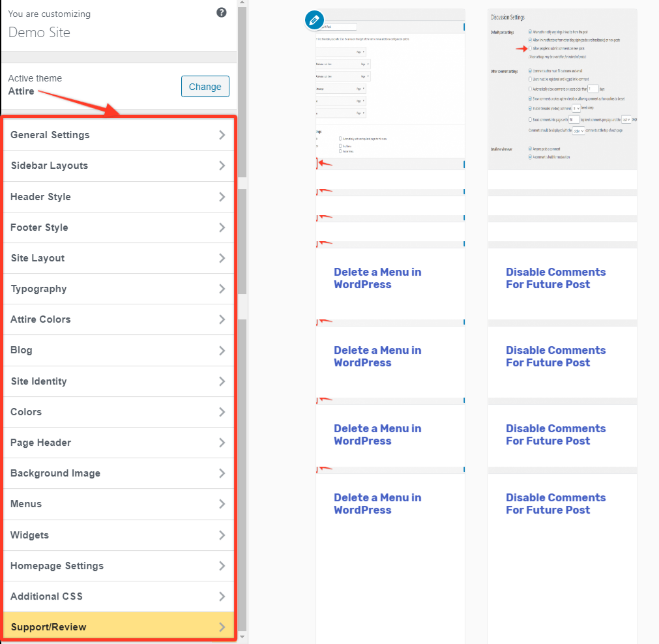Viewport: 659px width, 644px height.
Task: Click the blue pencil edit shortcut icon
Action: point(315,20)
